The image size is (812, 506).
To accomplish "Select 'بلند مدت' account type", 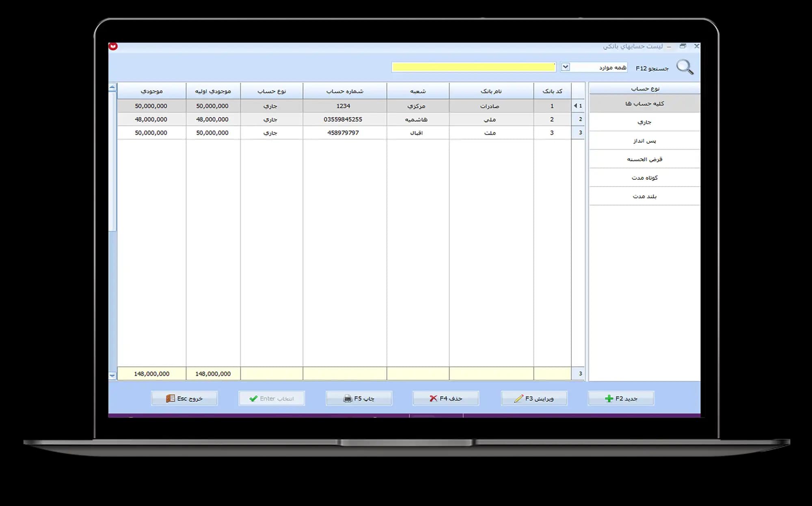I will pyautogui.click(x=645, y=196).
